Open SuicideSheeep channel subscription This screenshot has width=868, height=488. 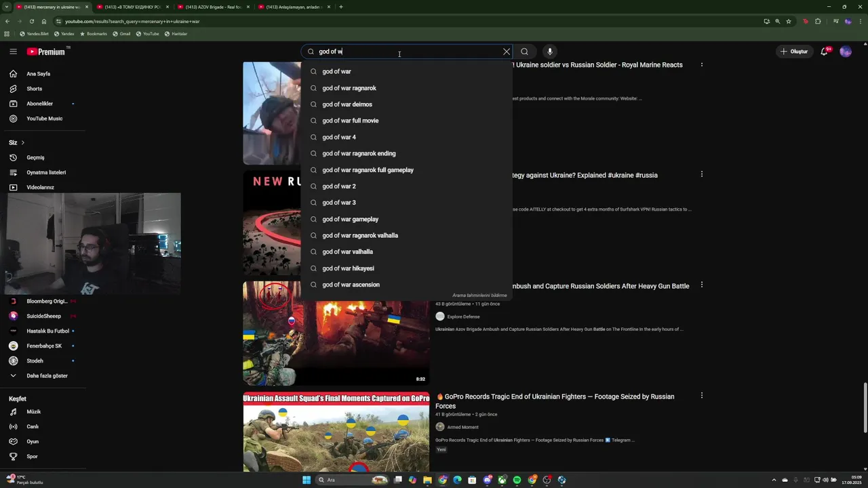pos(43,316)
